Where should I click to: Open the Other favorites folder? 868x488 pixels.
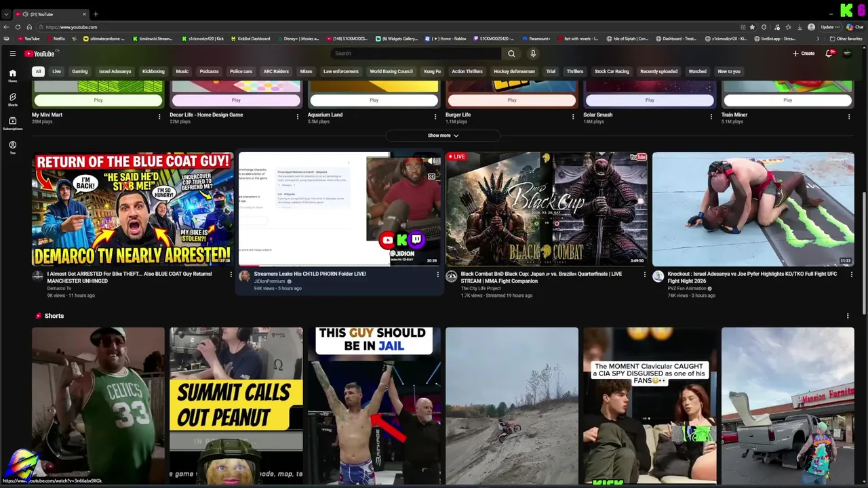click(846, 39)
